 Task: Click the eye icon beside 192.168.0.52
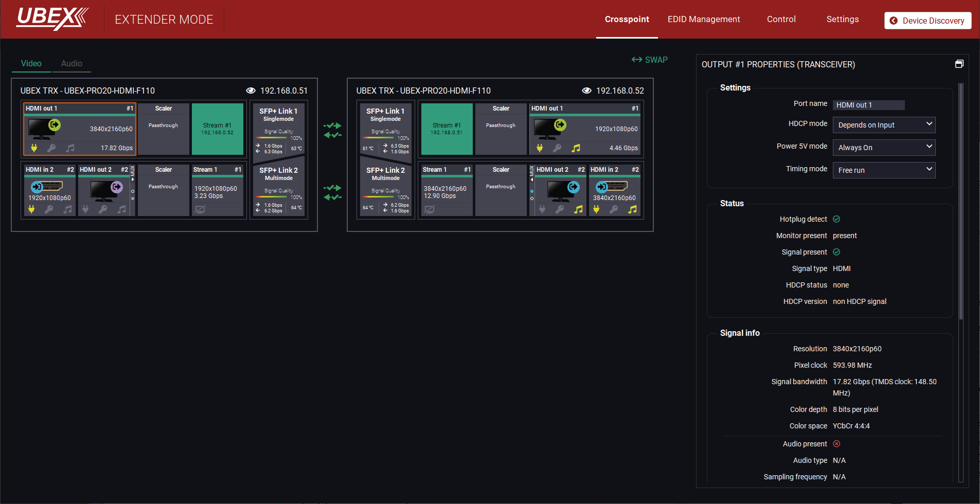(586, 91)
